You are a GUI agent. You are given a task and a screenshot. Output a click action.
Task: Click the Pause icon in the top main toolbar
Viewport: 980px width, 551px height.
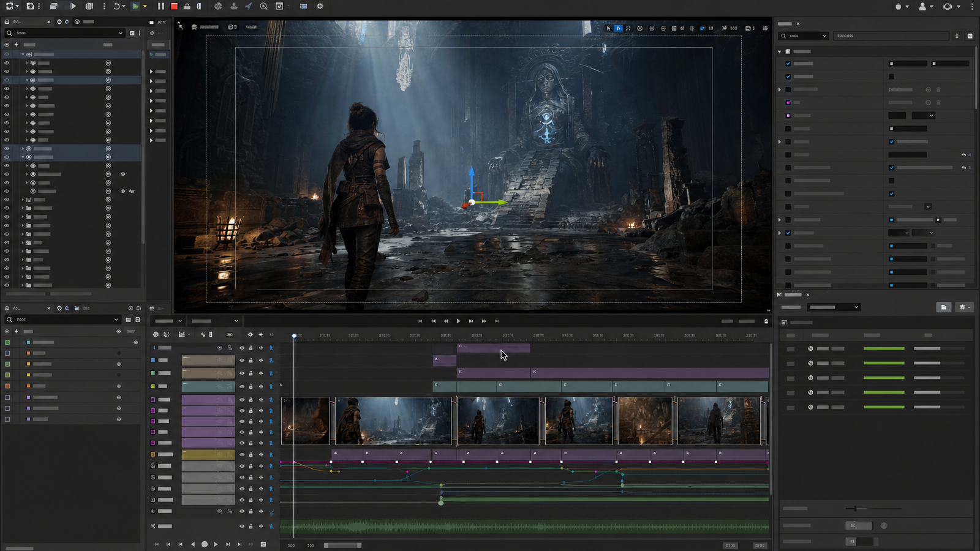point(161,6)
